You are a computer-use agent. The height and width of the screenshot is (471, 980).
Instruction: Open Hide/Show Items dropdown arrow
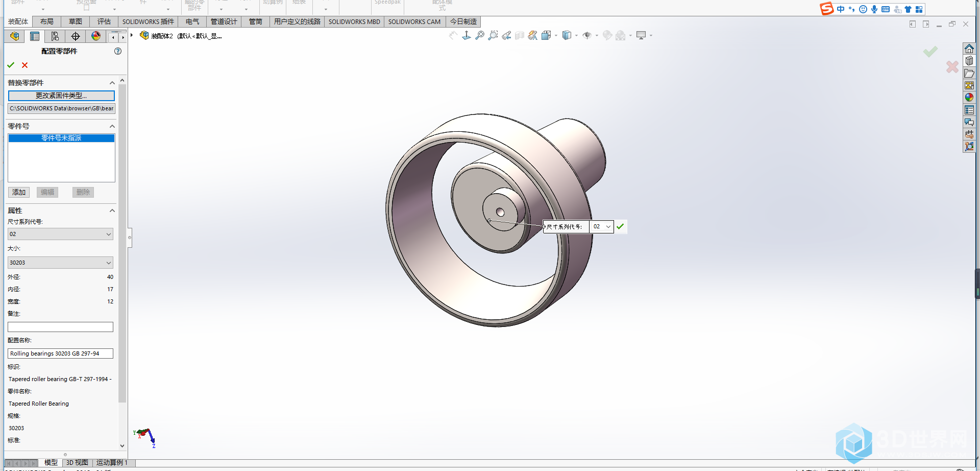pos(597,36)
